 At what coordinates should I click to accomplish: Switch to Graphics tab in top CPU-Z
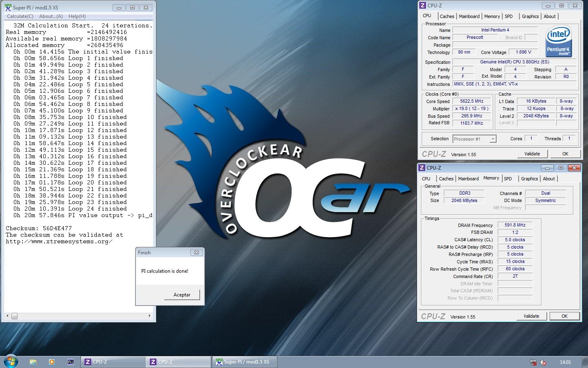click(530, 16)
